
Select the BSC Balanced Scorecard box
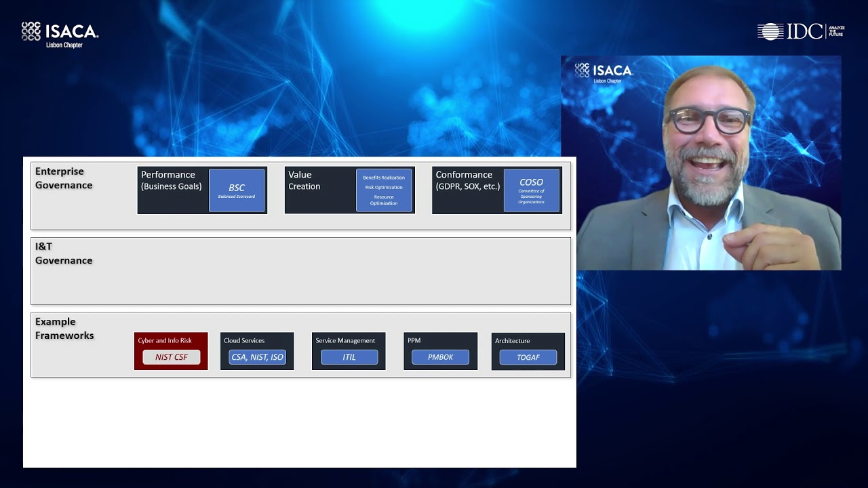(x=237, y=190)
